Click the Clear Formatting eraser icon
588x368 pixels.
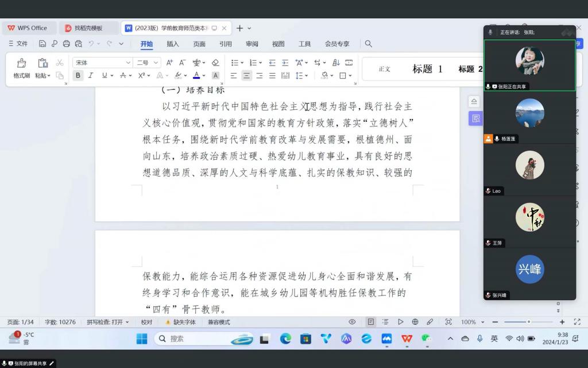[215, 63]
